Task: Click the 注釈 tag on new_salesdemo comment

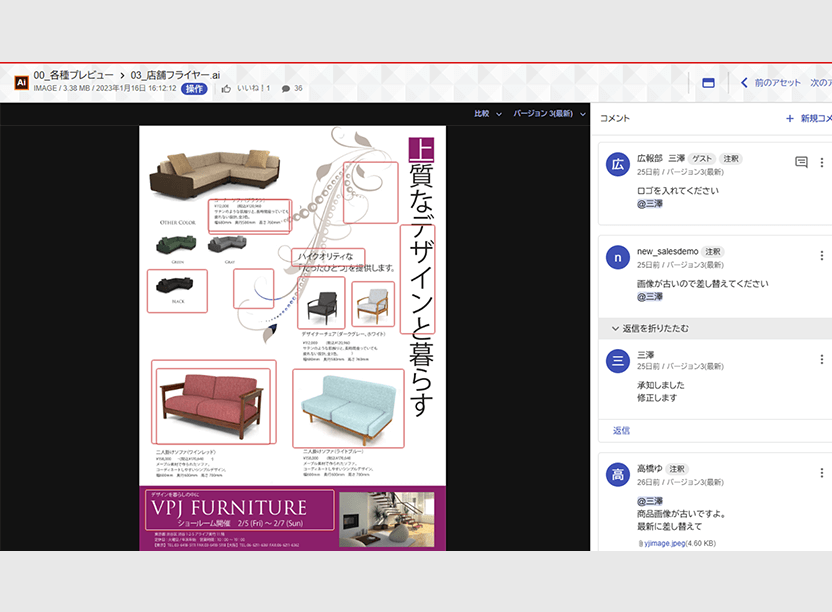Action: 713,252
